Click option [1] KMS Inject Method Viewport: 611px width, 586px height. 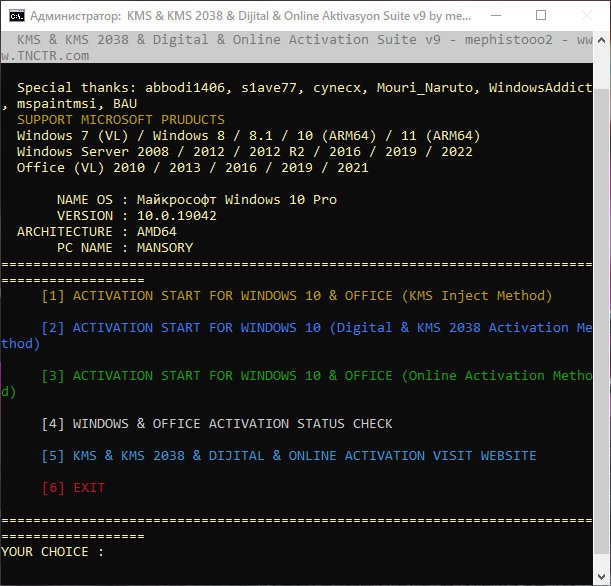point(297,296)
